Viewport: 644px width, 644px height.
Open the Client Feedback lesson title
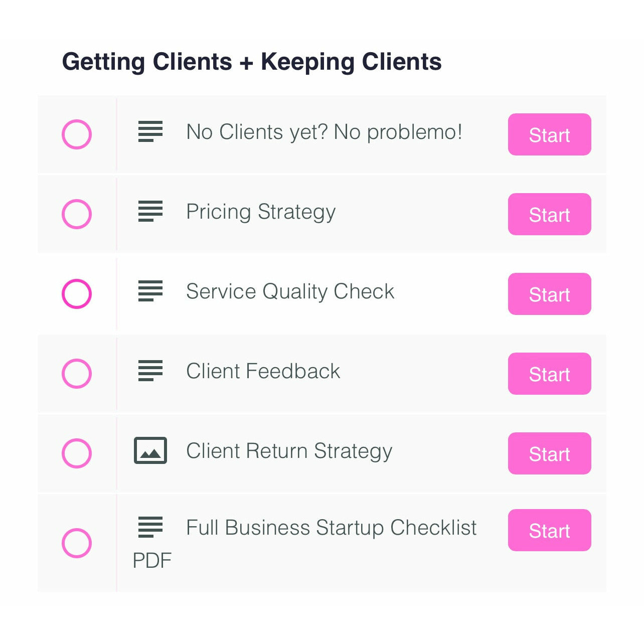pos(263,371)
